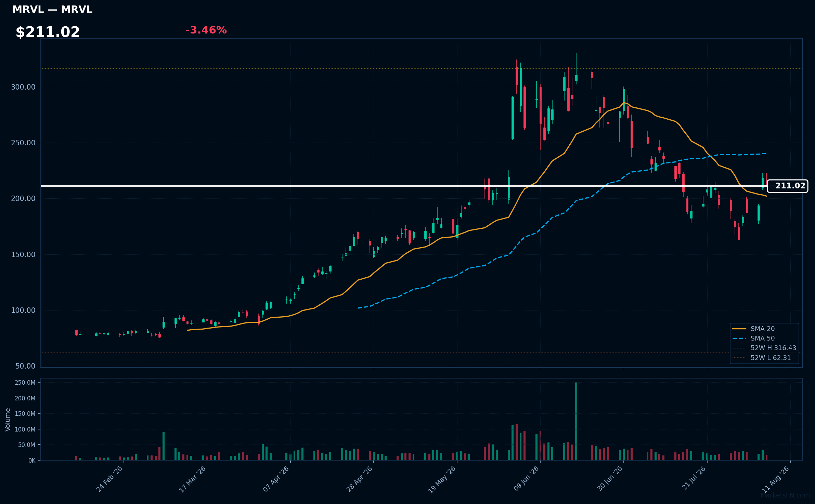The width and height of the screenshot is (815, 504).
Task: Click the 200.0M volume axis label
Action: [x=25, y=398]
